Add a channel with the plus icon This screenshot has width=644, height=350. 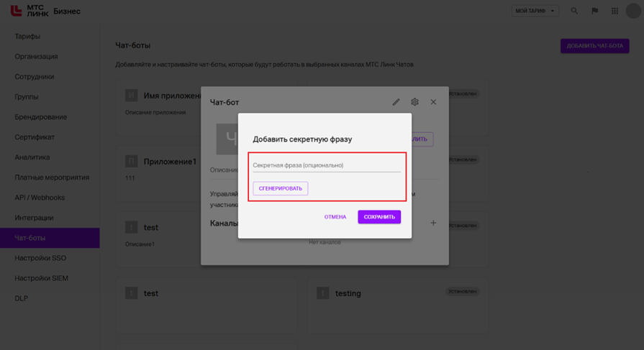(x=433, y=223)
